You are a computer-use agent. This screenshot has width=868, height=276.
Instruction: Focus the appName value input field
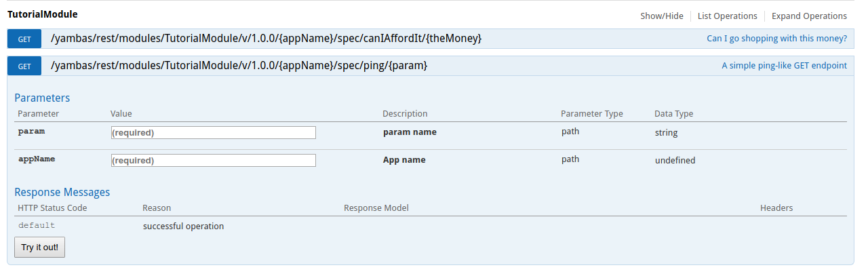click(213, 161)
